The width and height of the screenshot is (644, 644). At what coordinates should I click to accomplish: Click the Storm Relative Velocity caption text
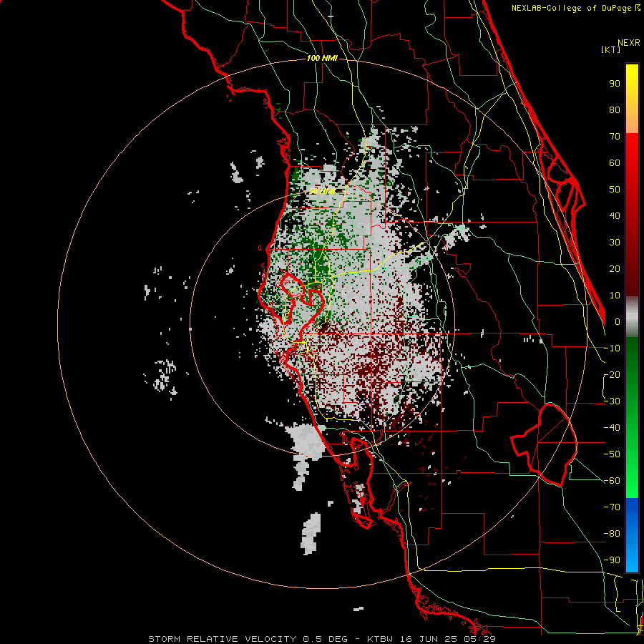321,639
